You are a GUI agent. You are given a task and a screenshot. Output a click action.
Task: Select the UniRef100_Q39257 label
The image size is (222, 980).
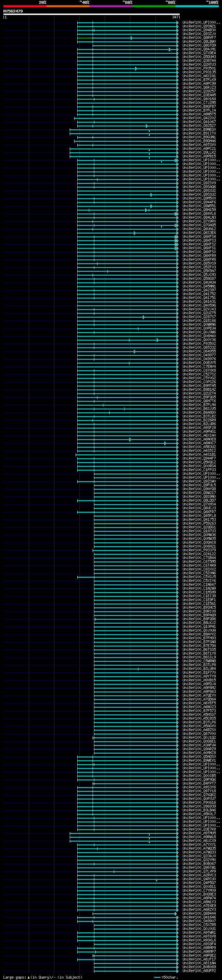pos(199,91)
